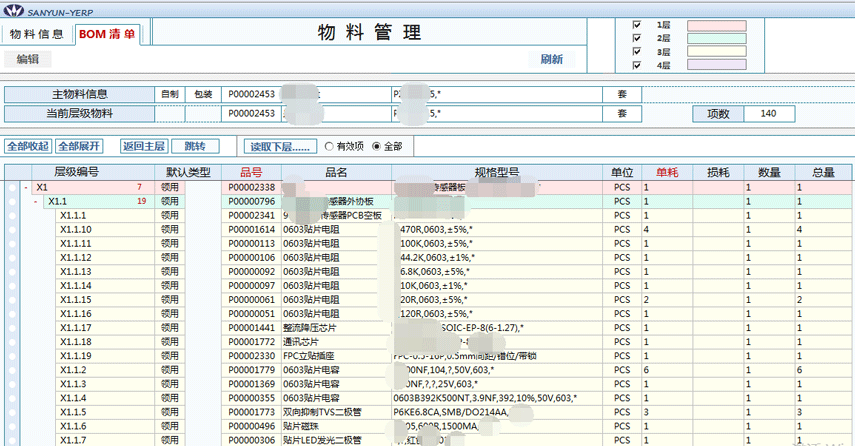
Task: Click the green 2层 color swatch
Action: pos(716,38)
